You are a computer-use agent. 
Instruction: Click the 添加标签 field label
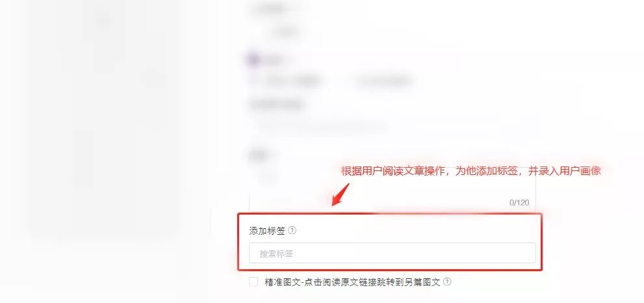(267, 231)
